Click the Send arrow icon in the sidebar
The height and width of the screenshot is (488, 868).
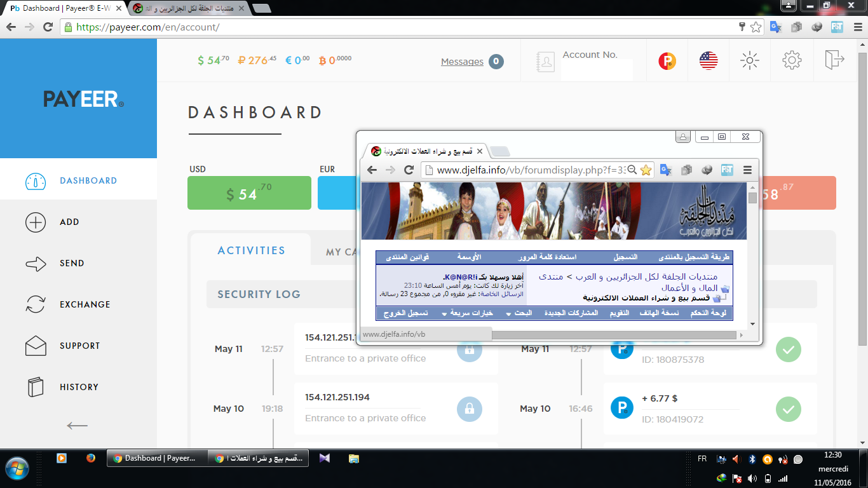[36, 264]
